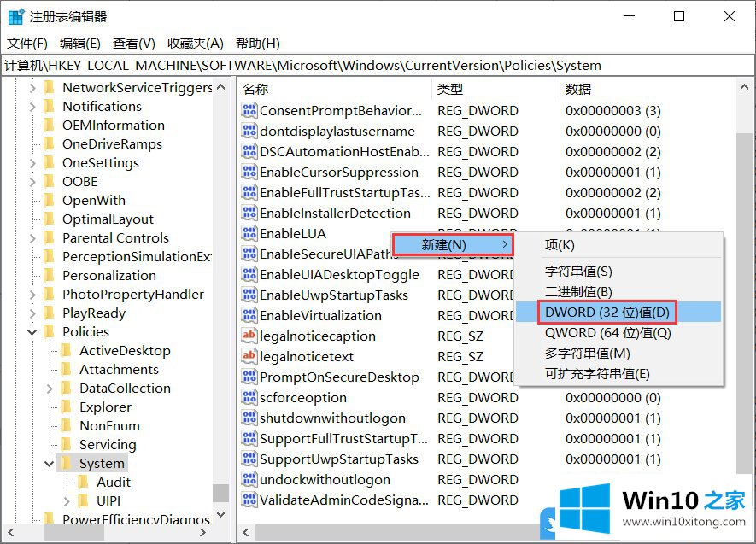The image size is (756, 544).
Task: Click the value list horizontal scroll-left arrow
Action: click(246, 532)
